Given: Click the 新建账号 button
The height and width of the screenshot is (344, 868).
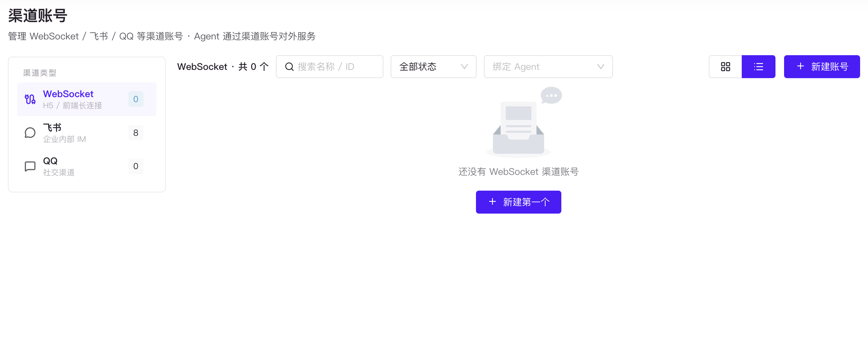Looking at the screenshot, I should click(822, 67).
